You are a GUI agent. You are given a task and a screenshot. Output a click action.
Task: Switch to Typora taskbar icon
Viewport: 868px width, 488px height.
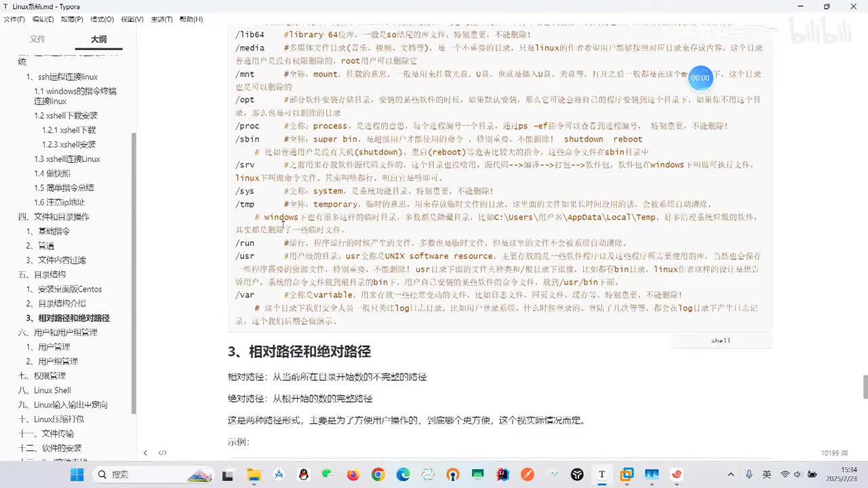tap(601, 474)
